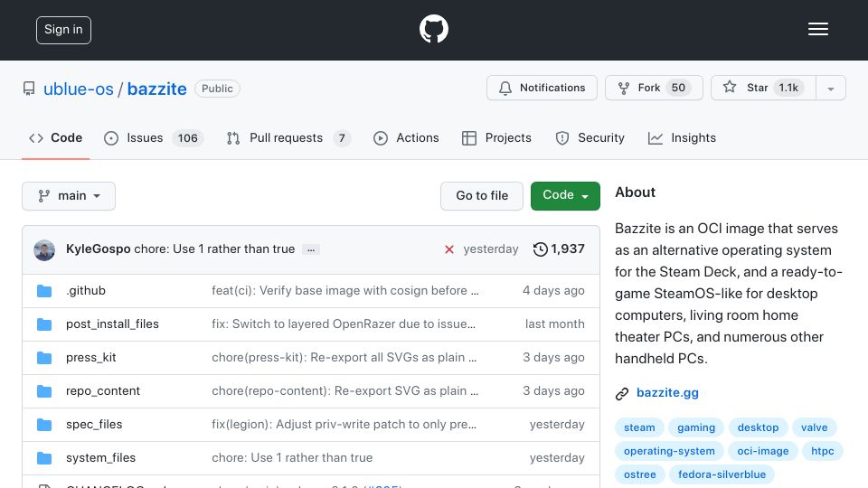Open the Issues tab
Image resolution: width=868 pixels, height=488 pixels.
pyautogui.click(x=154, y=137)
